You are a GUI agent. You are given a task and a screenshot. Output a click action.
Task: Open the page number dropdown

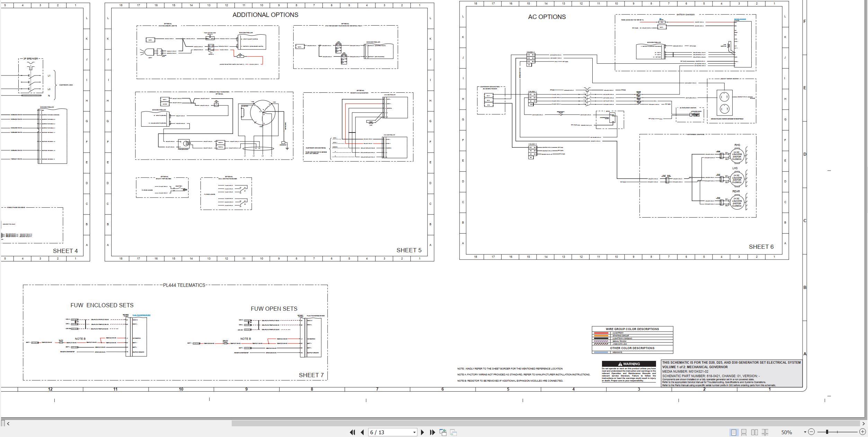(414, 432)
